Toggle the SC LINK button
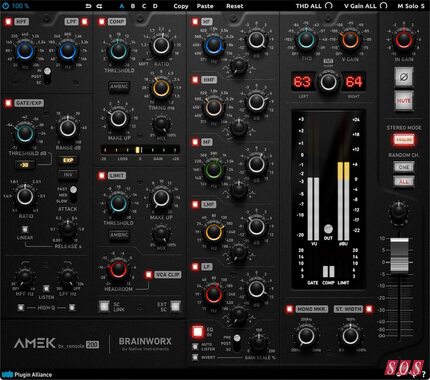Screen dimensions: 430x380 point(104,306)
